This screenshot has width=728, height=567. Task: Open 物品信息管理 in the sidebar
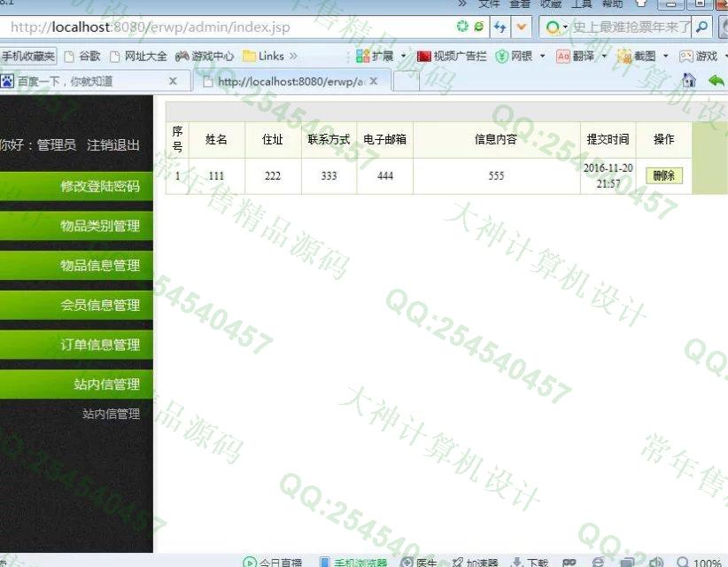point(76,265)
